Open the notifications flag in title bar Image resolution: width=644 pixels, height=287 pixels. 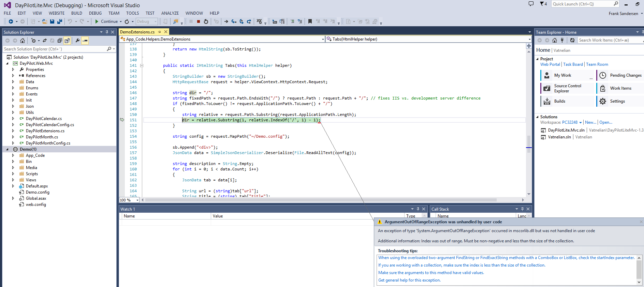pyautogui.click(x=543, y=4)
